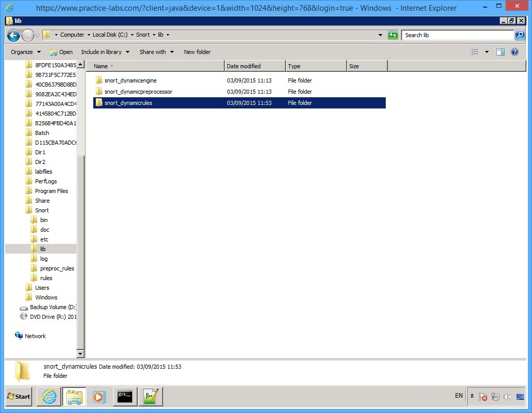Change the file list view style

474,51
